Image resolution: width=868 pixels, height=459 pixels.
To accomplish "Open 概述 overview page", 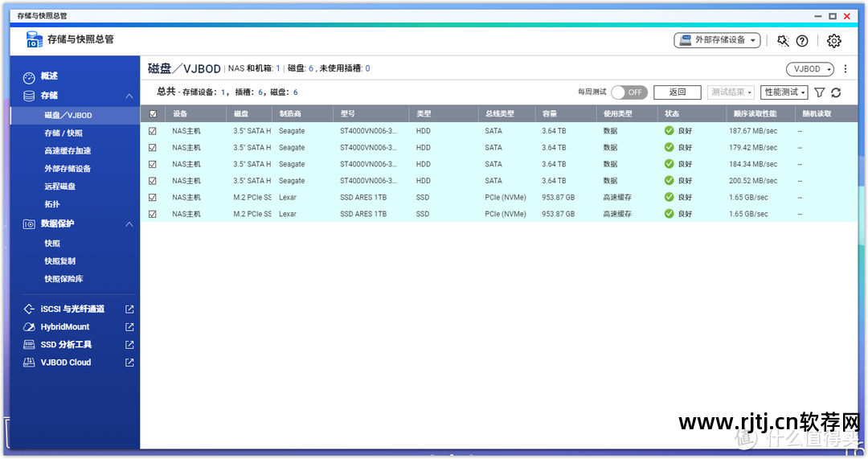I will pos(49,76).
